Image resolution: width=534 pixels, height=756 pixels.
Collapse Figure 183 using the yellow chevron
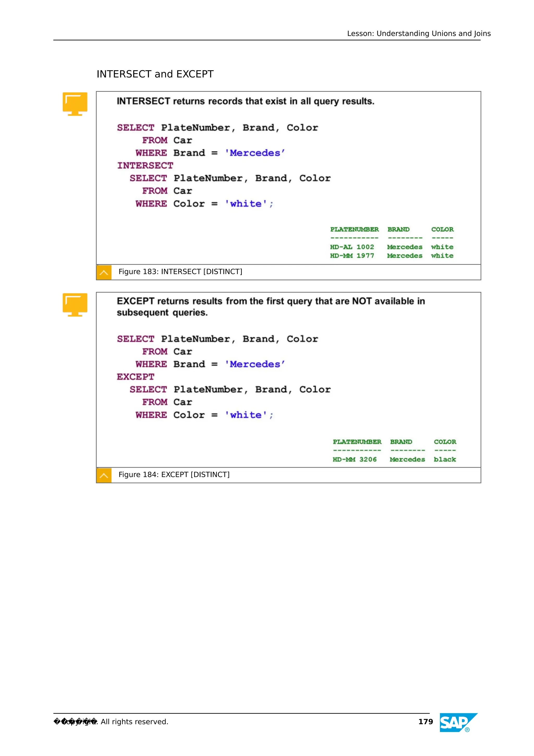click(x=104, y=272)
